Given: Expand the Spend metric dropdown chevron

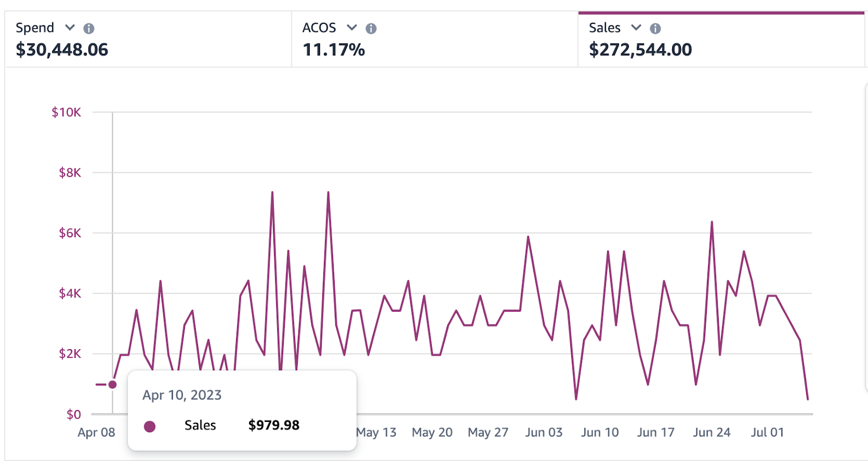Looking at the screenshot, I should pos(70,27).
